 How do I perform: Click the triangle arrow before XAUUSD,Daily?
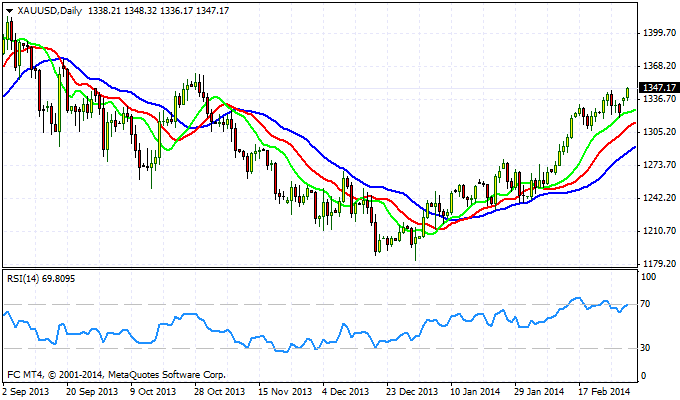coord(9,11)
